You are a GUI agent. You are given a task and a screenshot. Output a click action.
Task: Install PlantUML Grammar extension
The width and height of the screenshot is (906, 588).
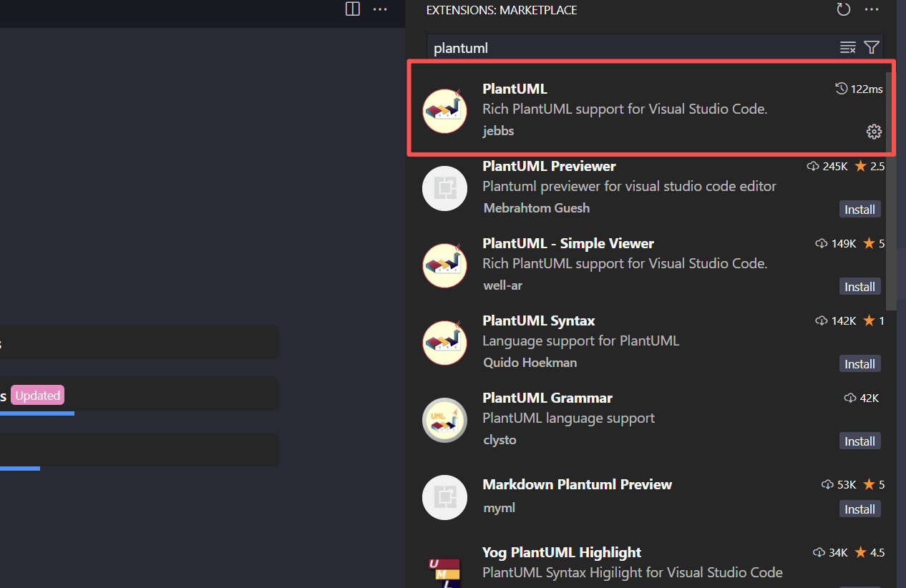[859, 441]
